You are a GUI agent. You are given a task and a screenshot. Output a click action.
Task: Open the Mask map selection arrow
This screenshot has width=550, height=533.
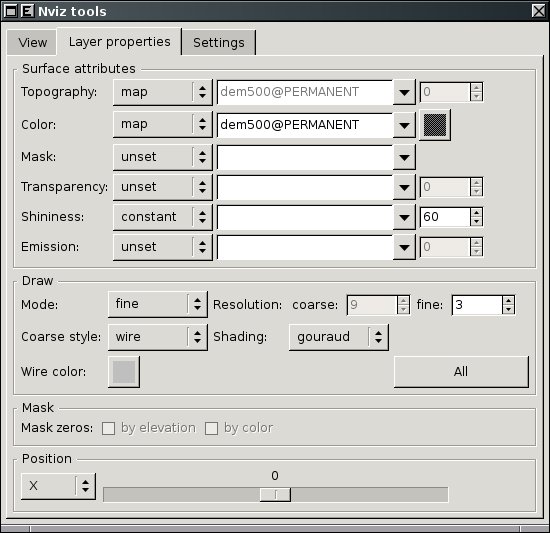[x=404, y=157]
